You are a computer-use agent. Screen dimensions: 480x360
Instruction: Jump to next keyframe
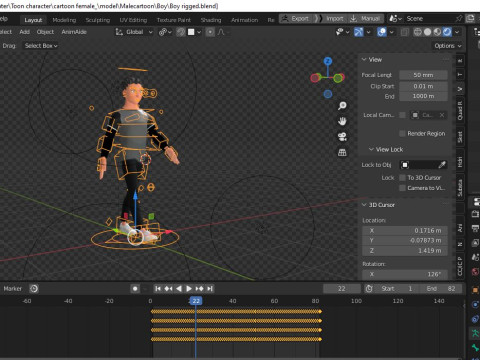point(199,289)
